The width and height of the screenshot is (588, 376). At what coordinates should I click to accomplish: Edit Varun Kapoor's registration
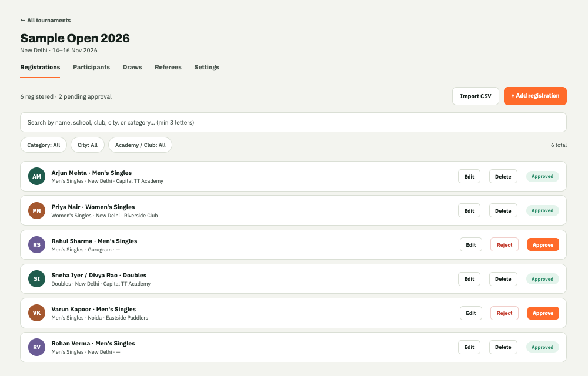(x=471, y=313)
